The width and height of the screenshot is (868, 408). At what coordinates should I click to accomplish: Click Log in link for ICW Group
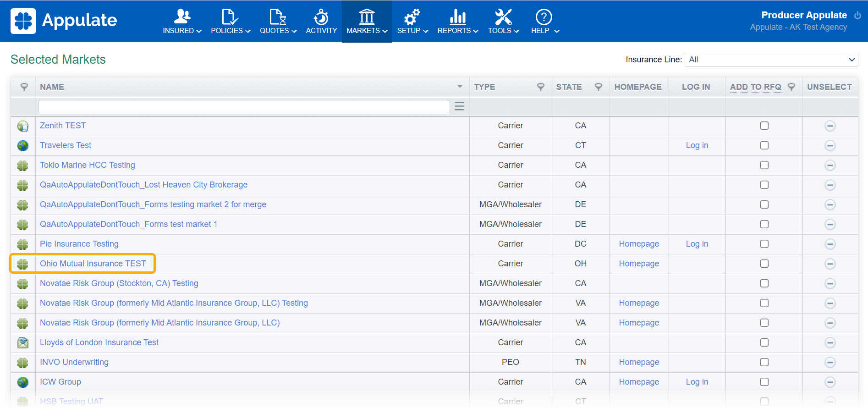[697, 382]
